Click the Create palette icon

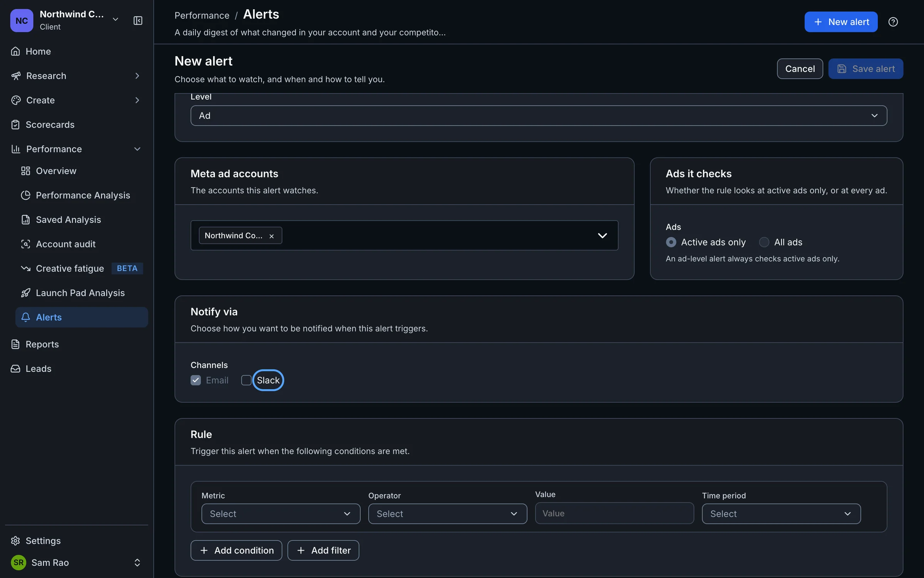pos(16,100)
